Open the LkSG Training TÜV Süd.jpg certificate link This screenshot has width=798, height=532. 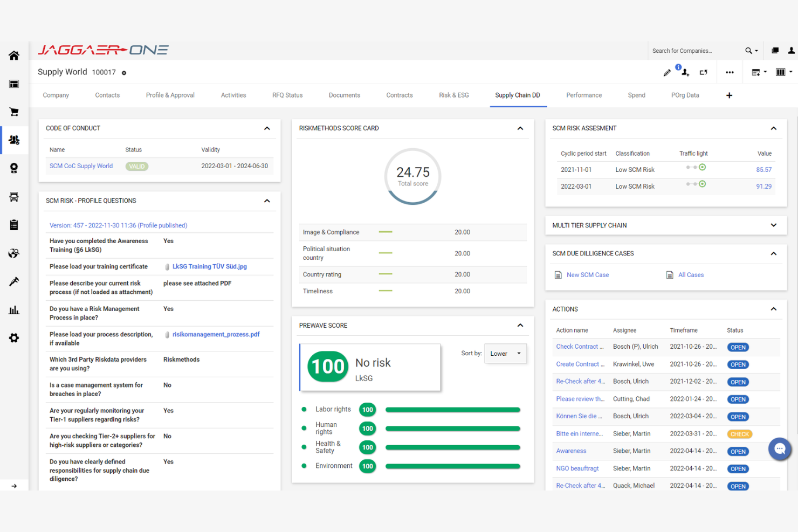209,266
